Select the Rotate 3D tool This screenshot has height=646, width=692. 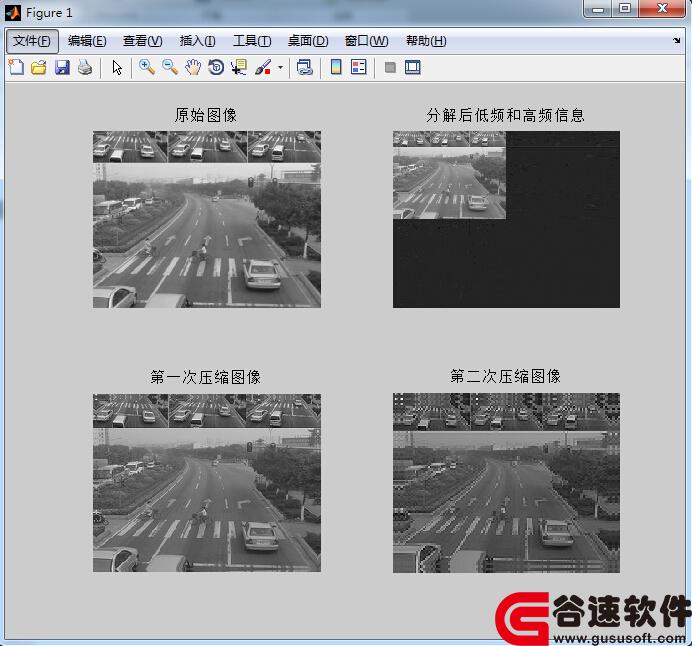(x=216, y=68)
